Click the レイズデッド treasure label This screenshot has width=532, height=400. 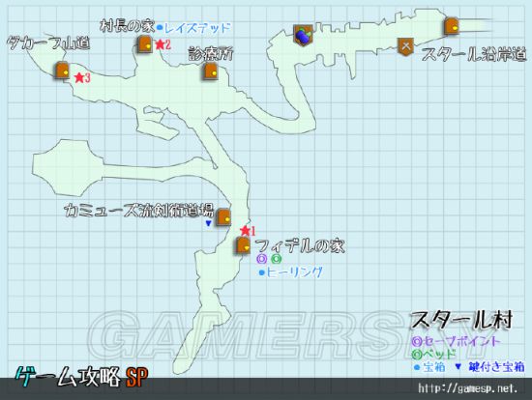point(197,28)
